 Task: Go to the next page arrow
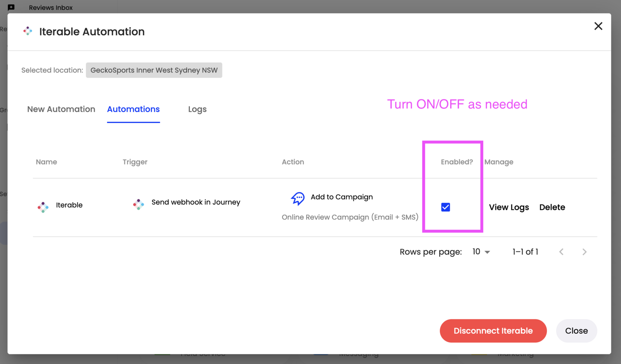(x=584, y=252)
